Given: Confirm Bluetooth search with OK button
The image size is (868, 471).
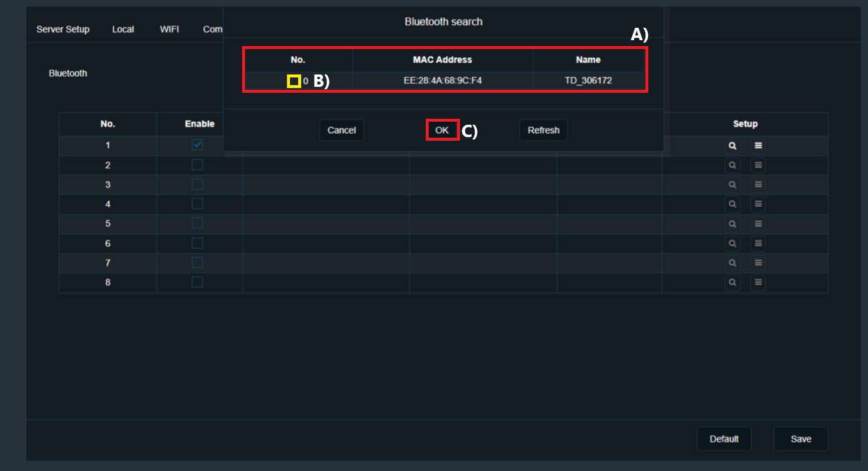Looking at the screenshot, I should pos(442,130).
